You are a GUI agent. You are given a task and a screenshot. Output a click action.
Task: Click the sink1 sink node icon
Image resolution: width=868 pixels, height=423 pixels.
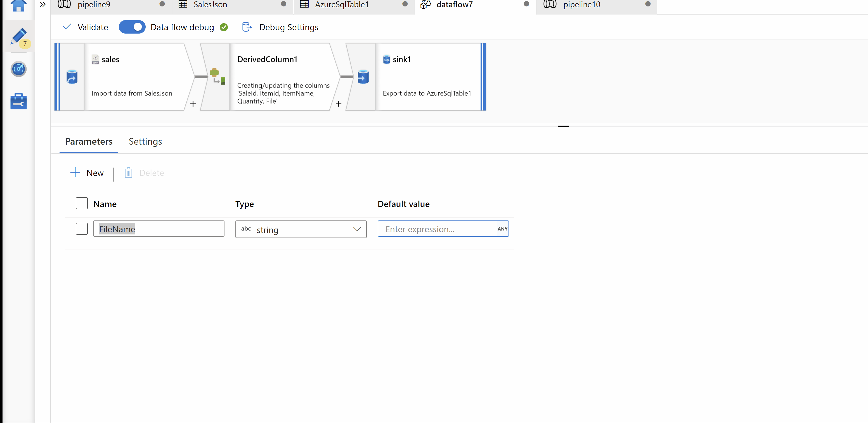pyautogui.click(x=363, y=77)
